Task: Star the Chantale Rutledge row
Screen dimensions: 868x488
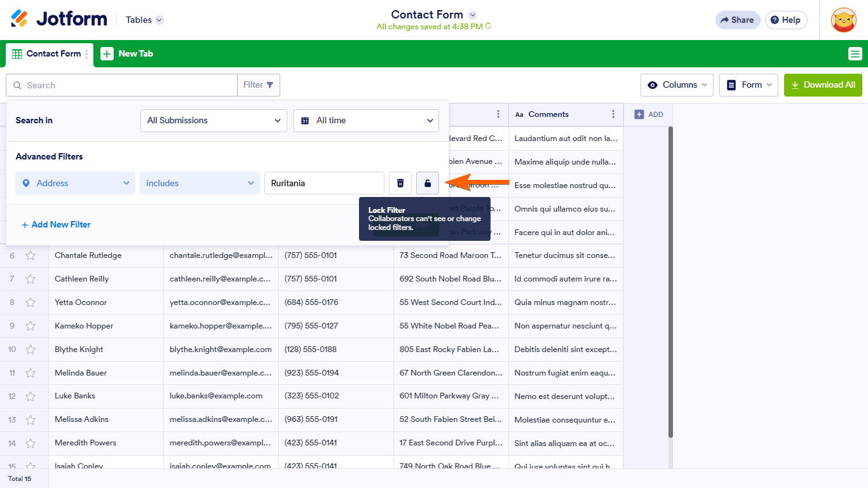Action: click(x=31, y=255)
